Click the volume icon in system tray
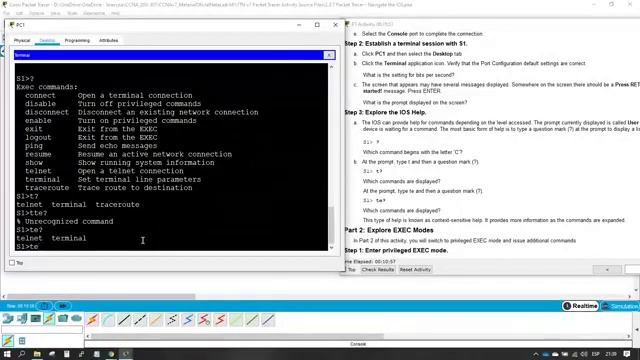Screen dimensions: 640x360 [584, 354]
